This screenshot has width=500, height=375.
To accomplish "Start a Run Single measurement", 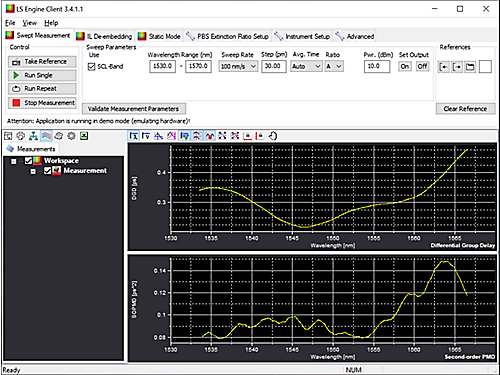I will tap(42, 75).
